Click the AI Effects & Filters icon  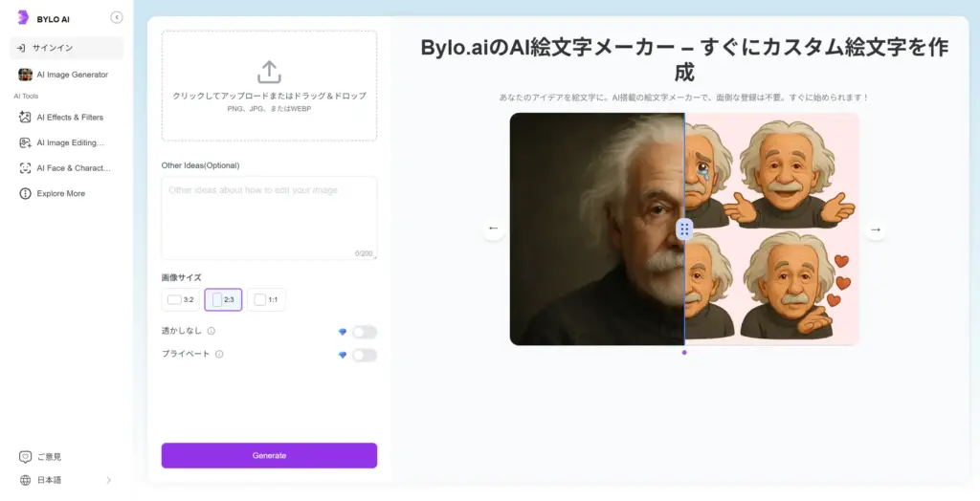point(25,117)
